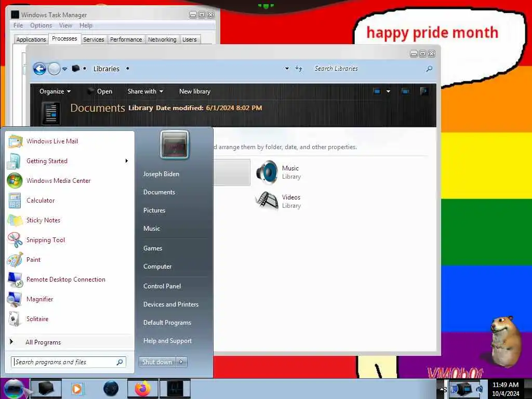This screenshot has width=532, height=399.
Task: Open the Organize dropdown
Action: (x=55, y=91)
